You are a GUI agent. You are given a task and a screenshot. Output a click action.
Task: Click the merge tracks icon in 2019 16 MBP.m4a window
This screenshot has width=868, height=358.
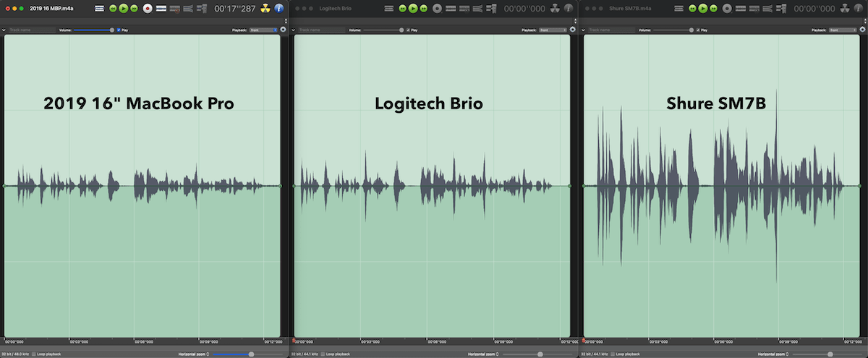click(x=188, y=9)
